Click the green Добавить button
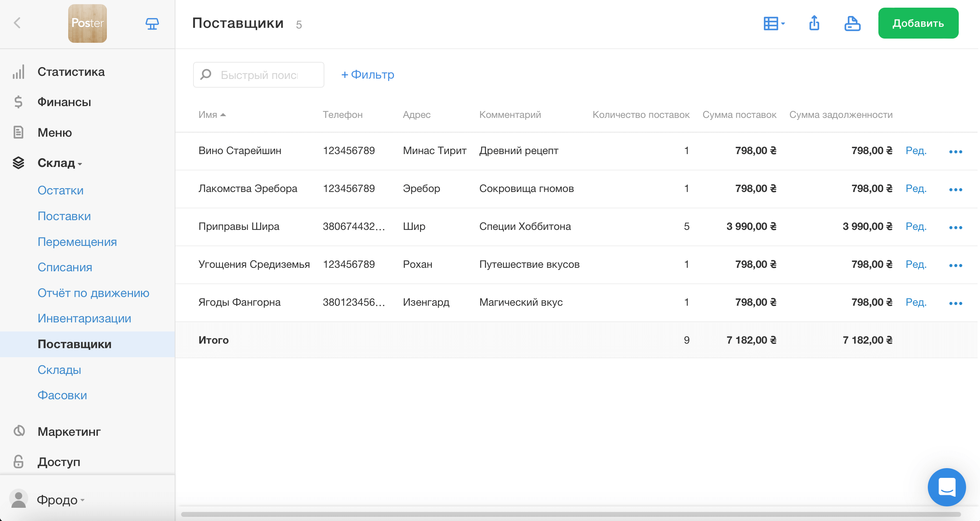980x521 pixels. [918, 23]
